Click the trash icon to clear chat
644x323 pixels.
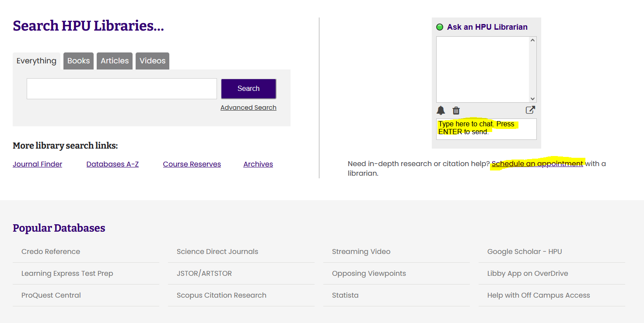click(456, 111)
